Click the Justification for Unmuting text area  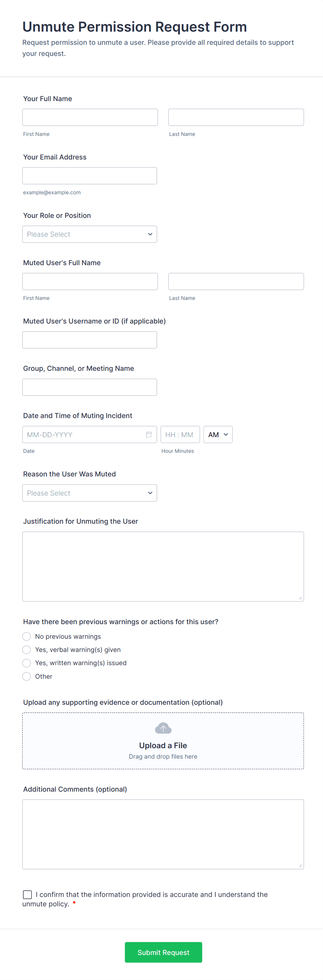163,566
